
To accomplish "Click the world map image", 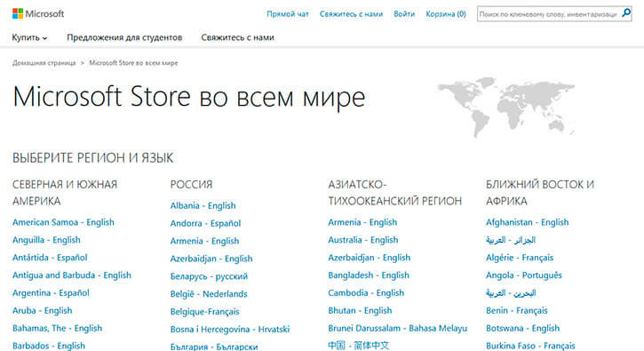I will coord(506,107).
